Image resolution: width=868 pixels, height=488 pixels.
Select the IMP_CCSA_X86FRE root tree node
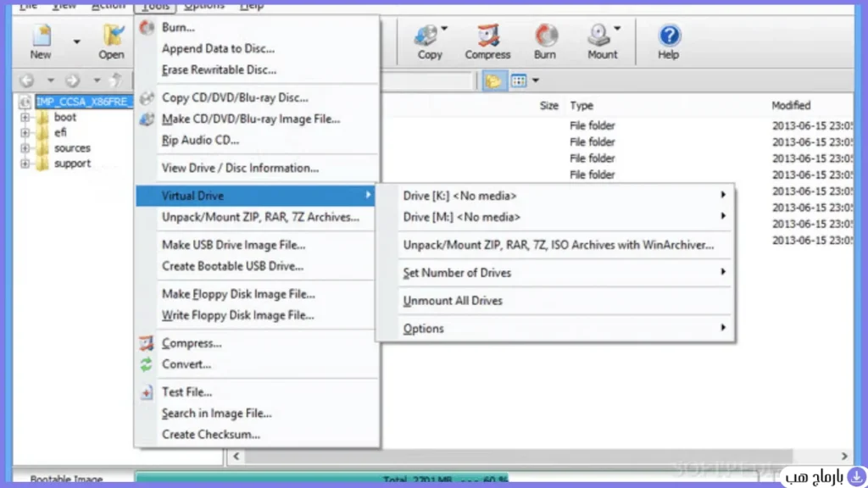coord(84,102)
